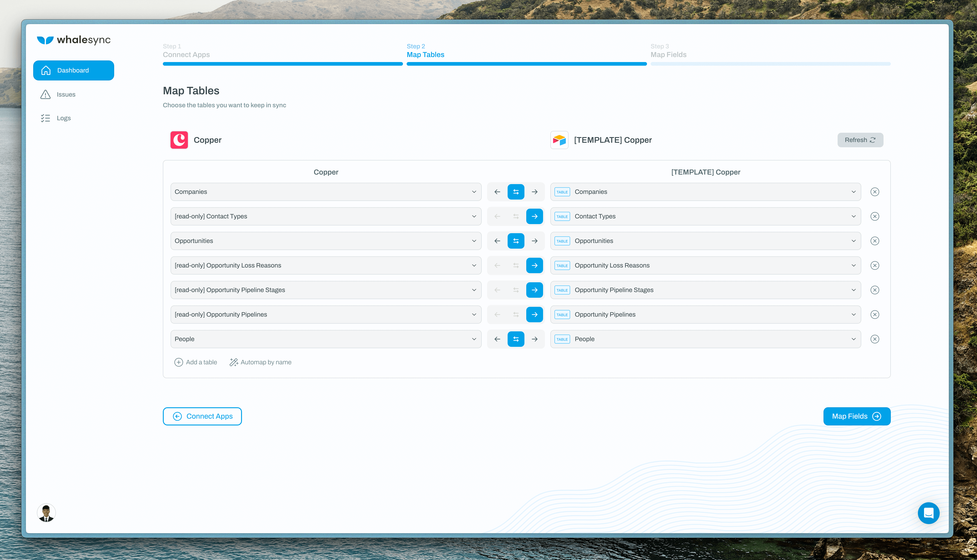Open the Copper Opportunities dropdown
977x560 pixels.
[x=326, y=241]
